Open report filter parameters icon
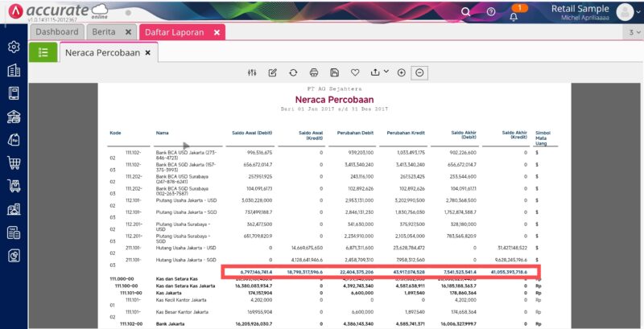This screenshot has width=644, height=329. click(252, 72)
